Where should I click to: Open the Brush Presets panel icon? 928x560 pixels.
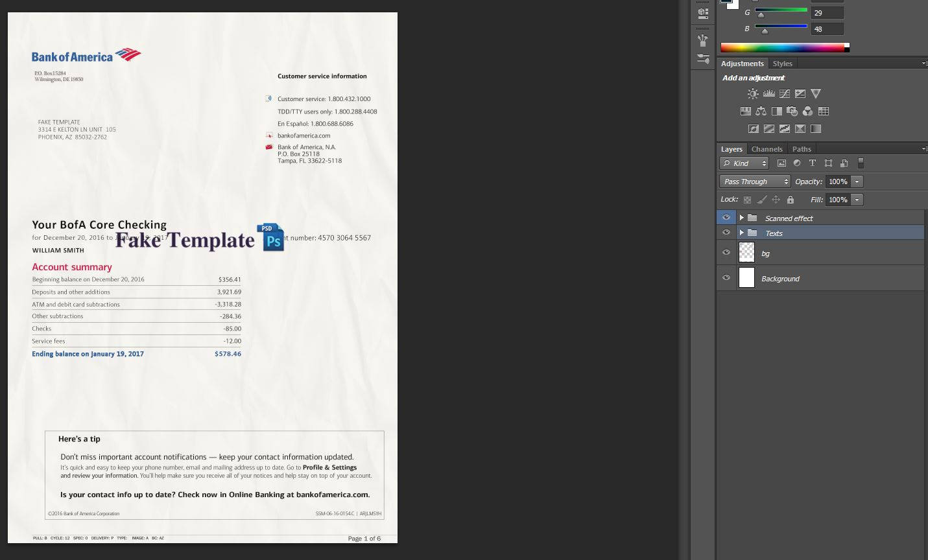click(702, 41)
